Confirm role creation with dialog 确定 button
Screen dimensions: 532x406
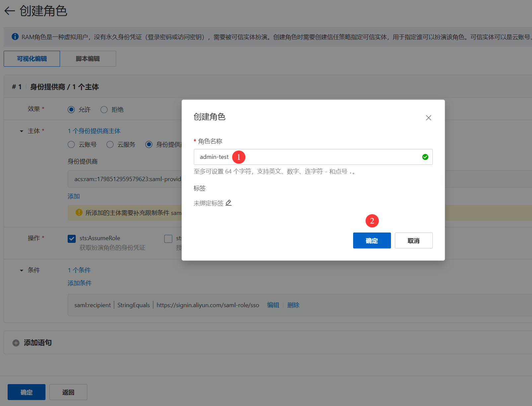click(x=372, y=240)
